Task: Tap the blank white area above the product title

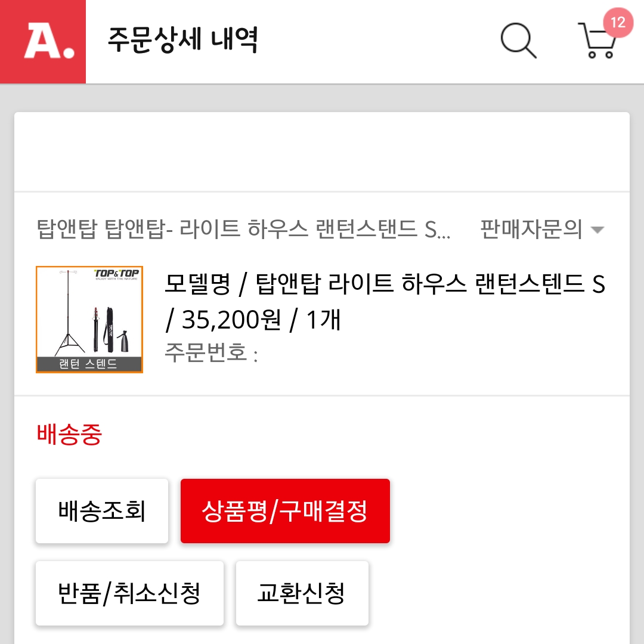Action: click(322, 152)
